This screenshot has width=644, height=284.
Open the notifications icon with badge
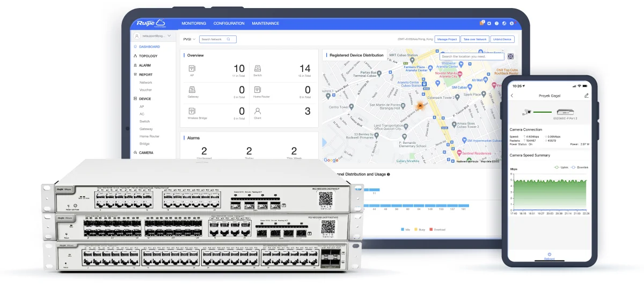click(x=482, y=24)
